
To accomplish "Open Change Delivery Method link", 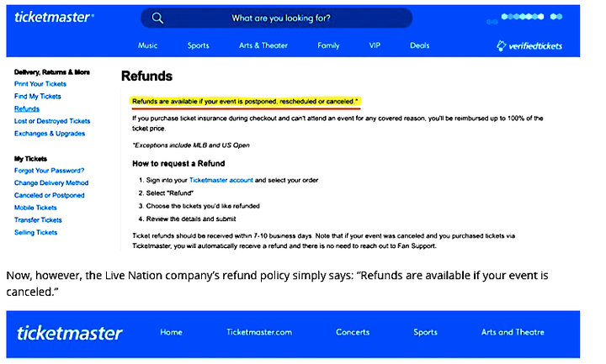I will pos(51,182).
